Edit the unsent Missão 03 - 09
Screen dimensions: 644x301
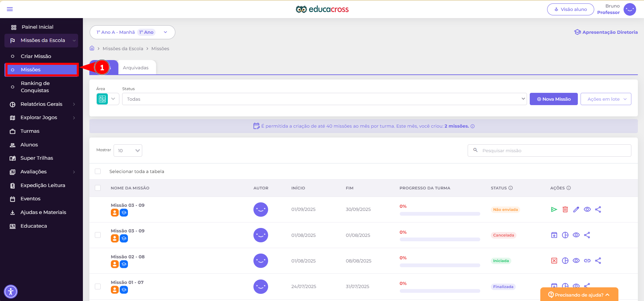tap(576, 210)
